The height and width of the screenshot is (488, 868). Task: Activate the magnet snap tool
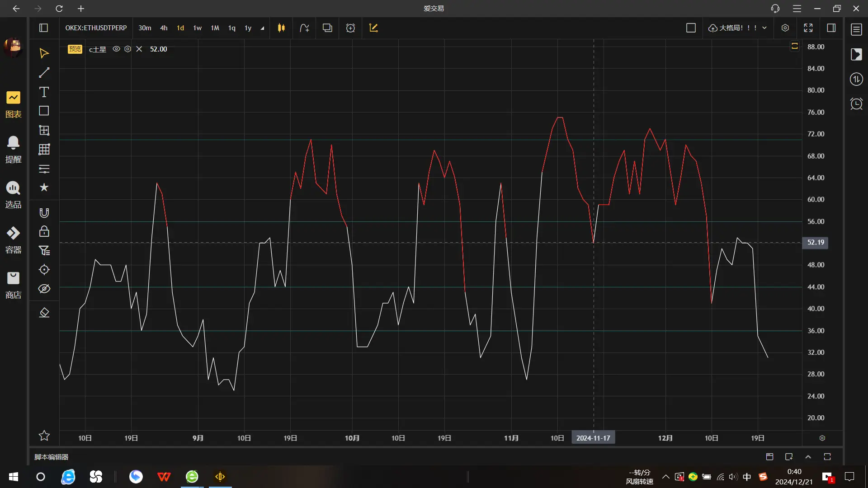click(44, 213)
